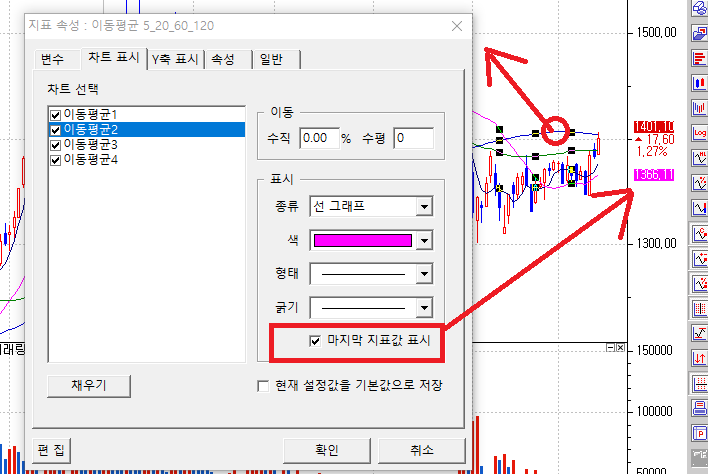
Task: Uncheck the 이동평균1 checkbox
Action: [55, 114]
